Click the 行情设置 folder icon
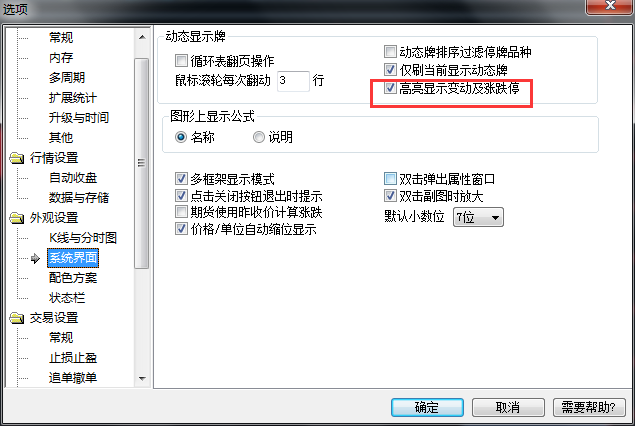The image size is (635, 426). tap(17, 158)
